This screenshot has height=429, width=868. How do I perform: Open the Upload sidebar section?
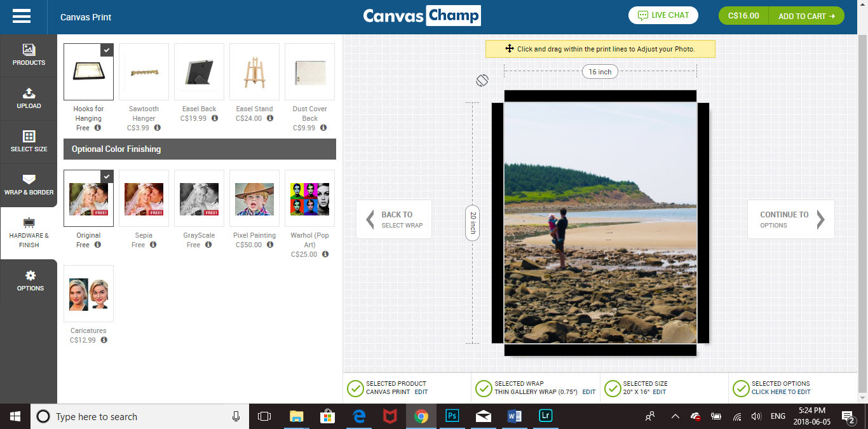tap(29, 99)
